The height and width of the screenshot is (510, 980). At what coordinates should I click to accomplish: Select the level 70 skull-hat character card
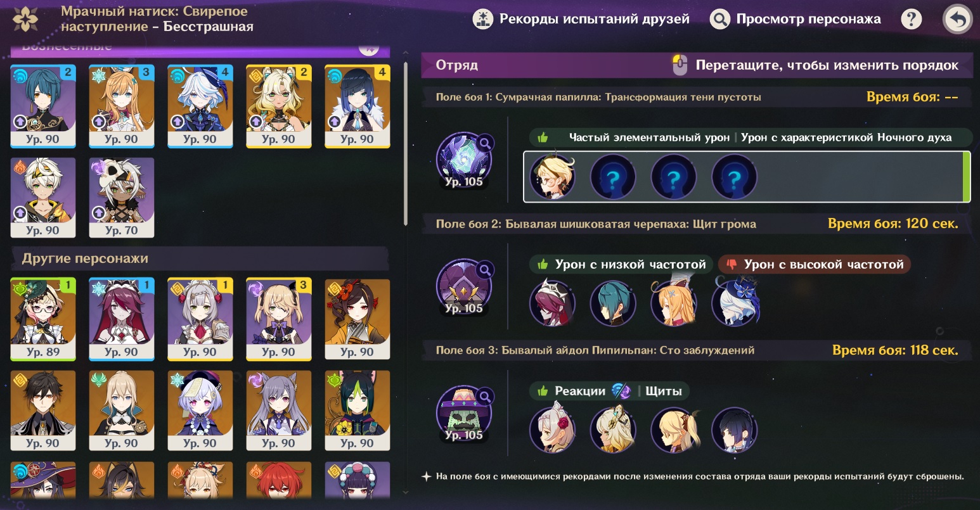click(x=122, y=198)
